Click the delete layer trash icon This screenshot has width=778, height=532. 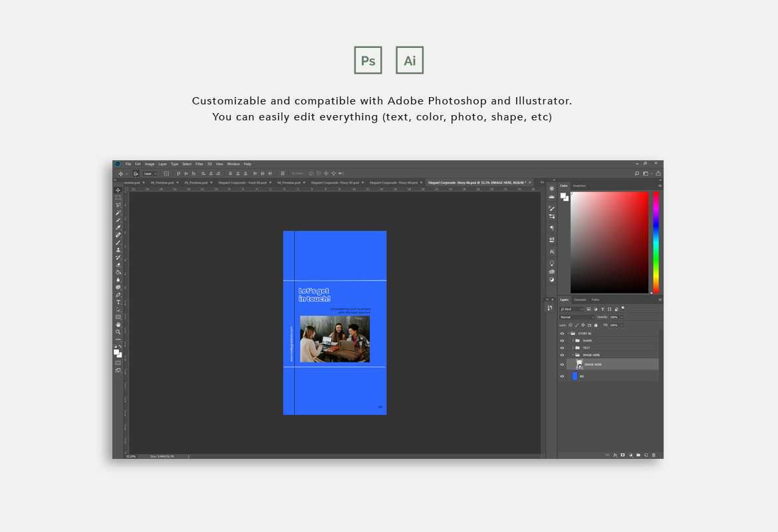pyautogui.click(x=654, y=455)
